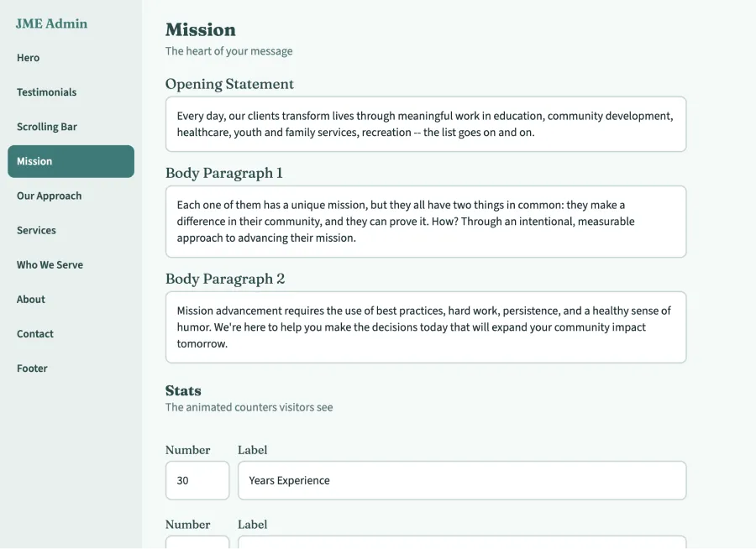Navigate to the Testimonials section

46,91
